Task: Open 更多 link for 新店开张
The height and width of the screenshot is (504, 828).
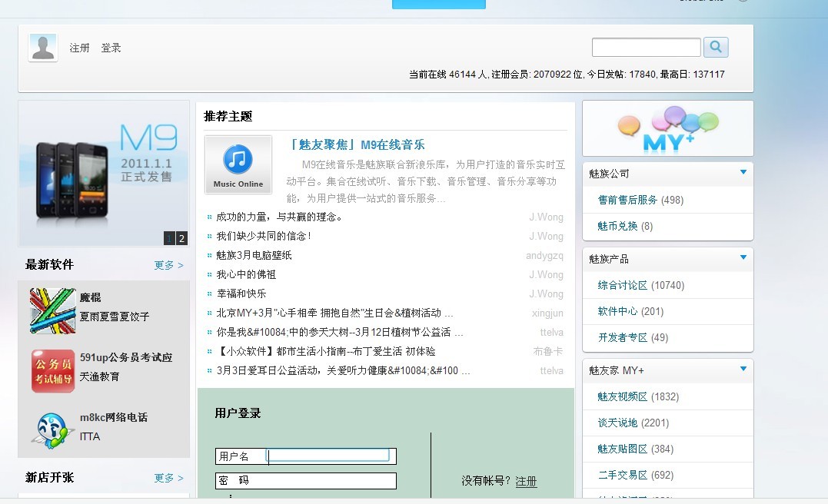Action: [x=168, y=478]
